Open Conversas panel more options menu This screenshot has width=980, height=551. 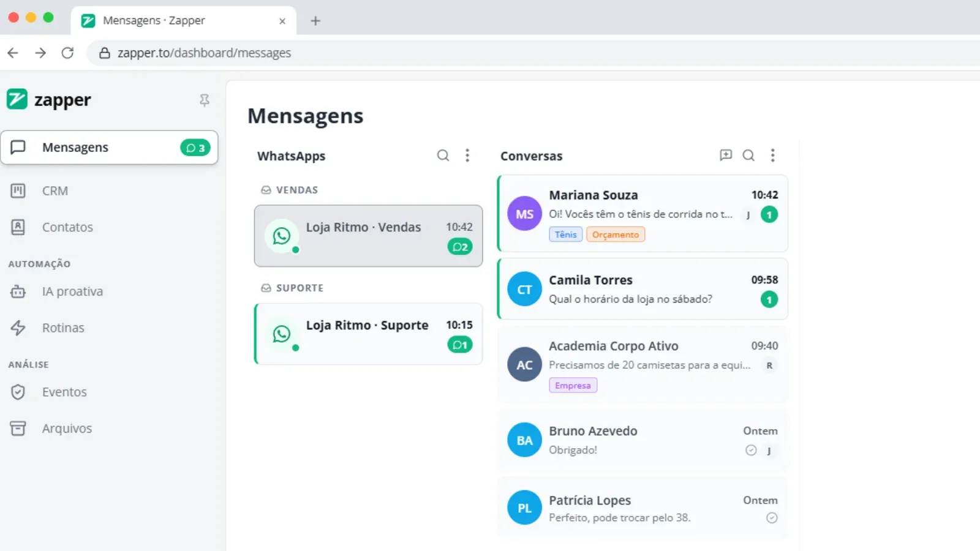(773, 156)
